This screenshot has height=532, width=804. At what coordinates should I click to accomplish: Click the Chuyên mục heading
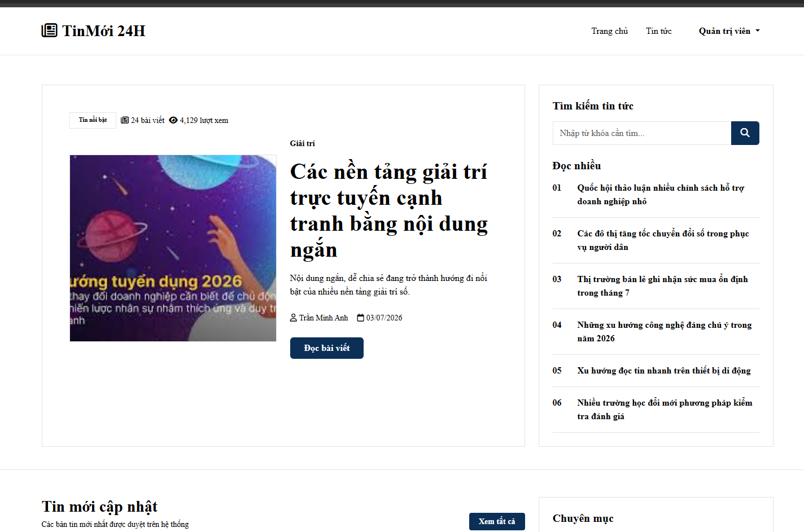(x=583, y=518)
